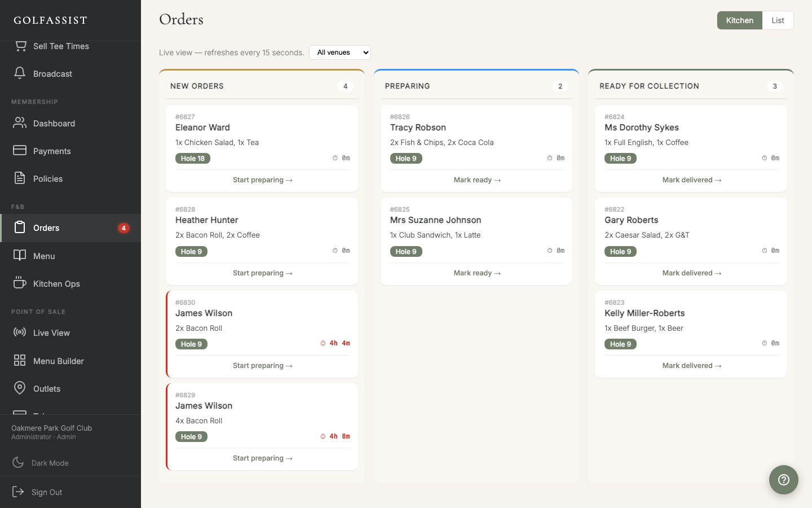Switch to the Kitchen tab

point(739,20)
